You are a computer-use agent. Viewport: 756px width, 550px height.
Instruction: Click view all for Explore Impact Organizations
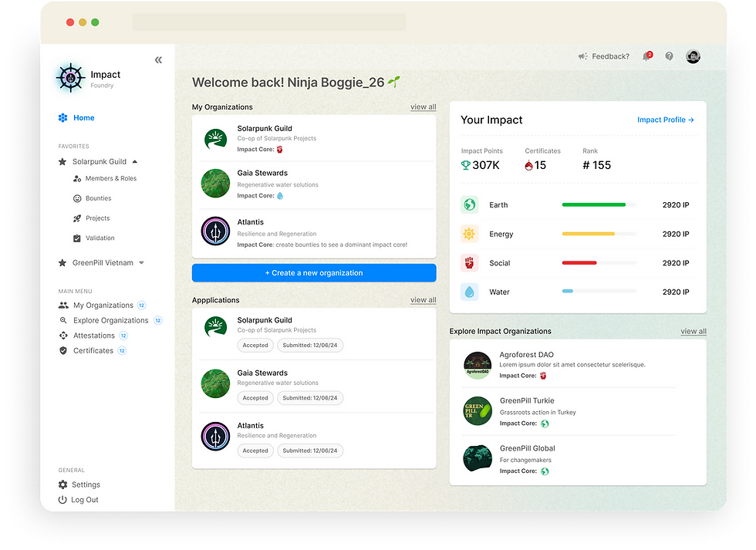[x=694, y=331]
